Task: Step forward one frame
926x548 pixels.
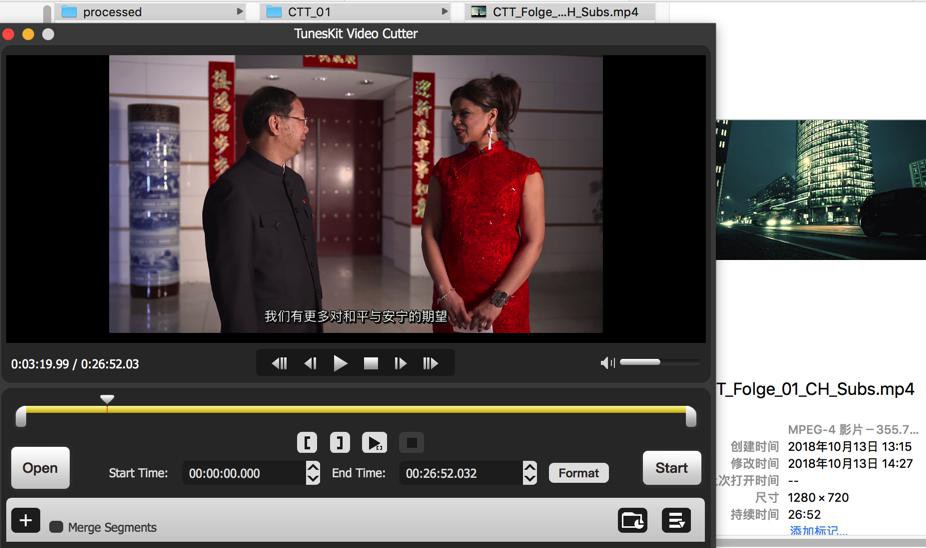Action: [x=400, y=363]
